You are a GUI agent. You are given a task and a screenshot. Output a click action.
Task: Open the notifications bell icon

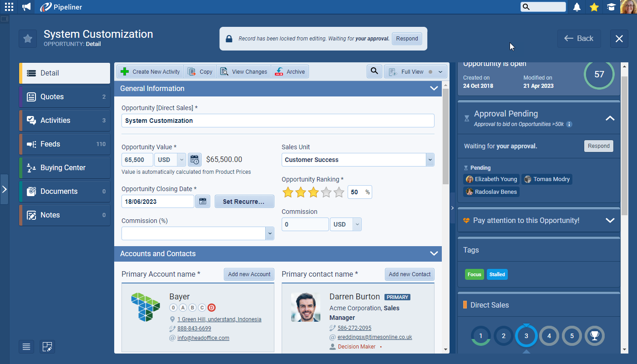point(577,7)
